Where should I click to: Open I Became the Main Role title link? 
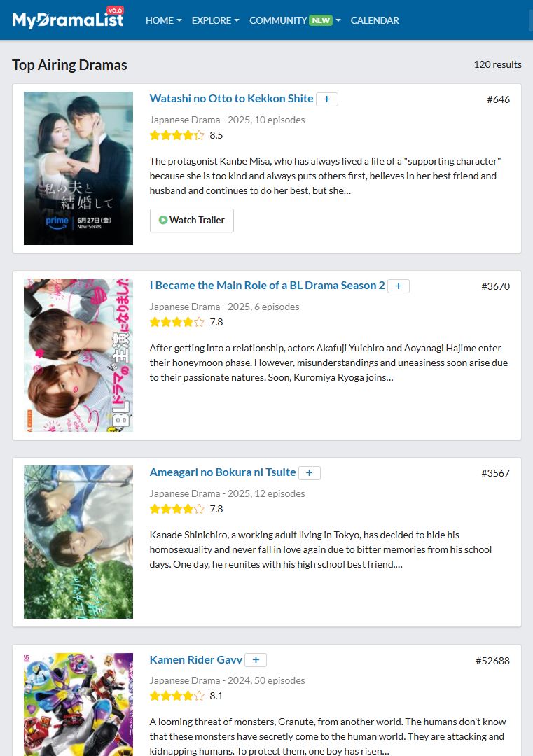(x=268, y=286)
